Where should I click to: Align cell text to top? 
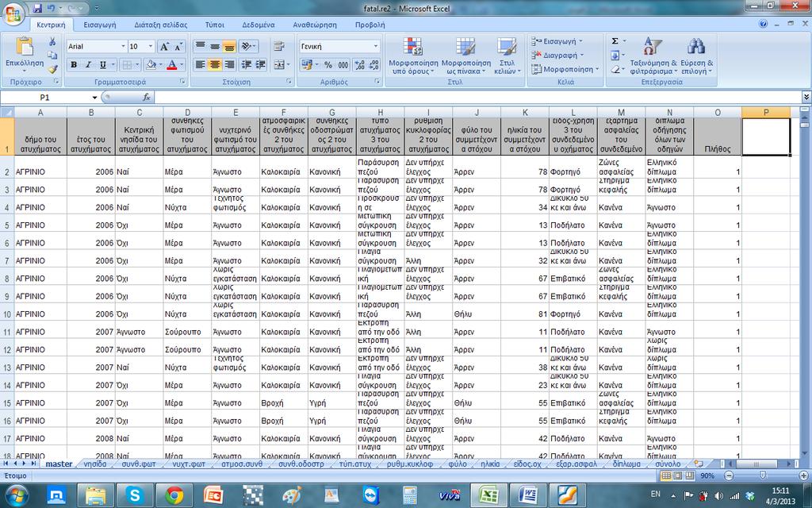click(x=200, y=46)
